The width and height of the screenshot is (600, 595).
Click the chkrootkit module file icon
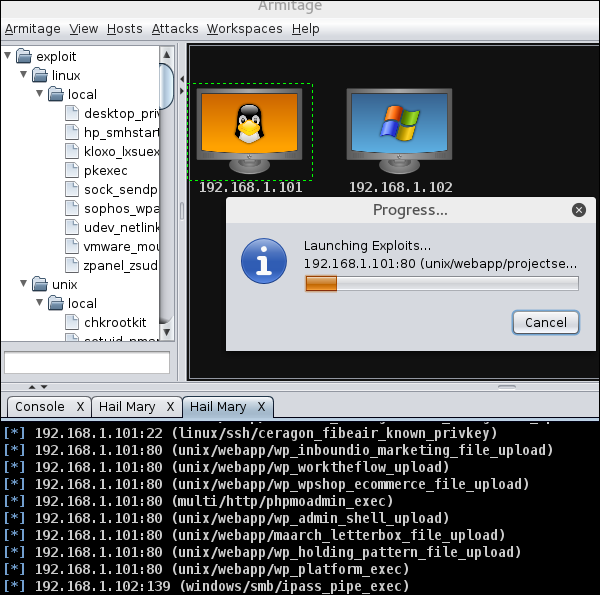click(72, 322)
